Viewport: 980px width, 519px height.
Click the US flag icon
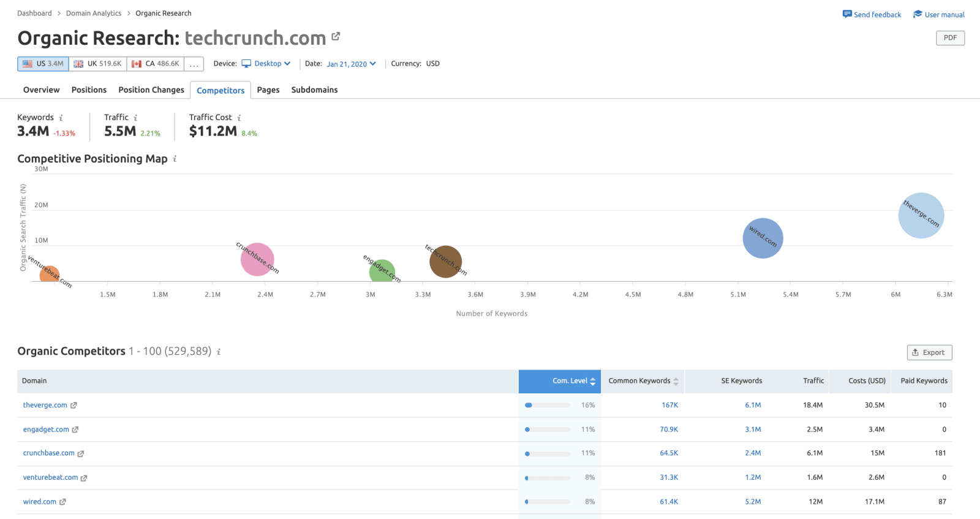tap(28, 64)
